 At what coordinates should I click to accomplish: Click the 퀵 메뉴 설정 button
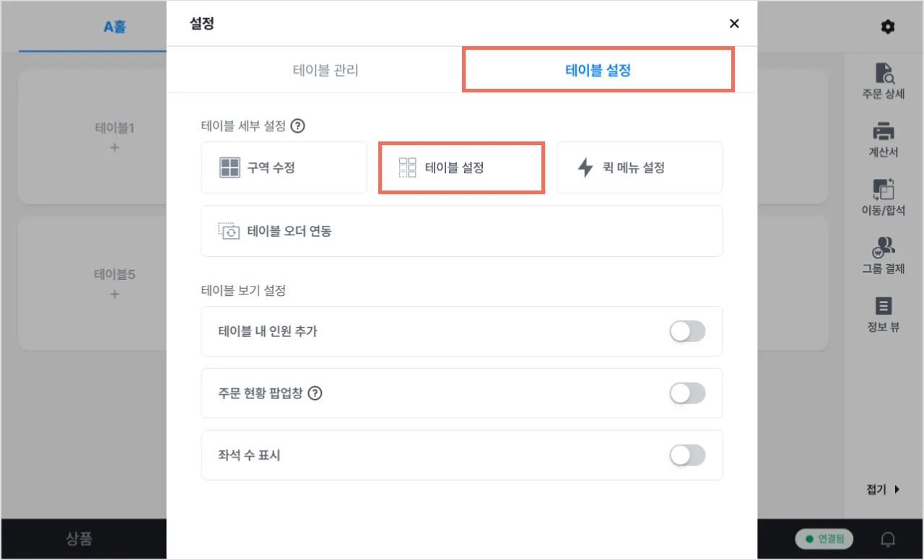coord(639,167)
